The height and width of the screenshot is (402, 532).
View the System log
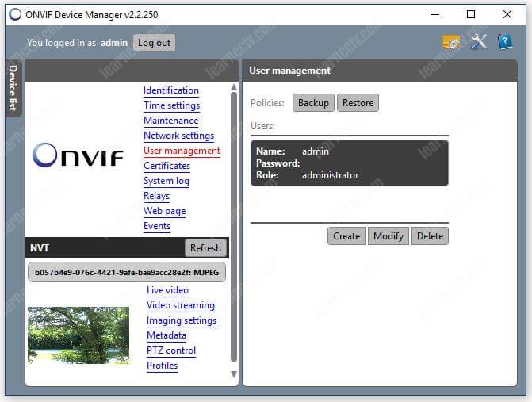click(x=166, y=181)
